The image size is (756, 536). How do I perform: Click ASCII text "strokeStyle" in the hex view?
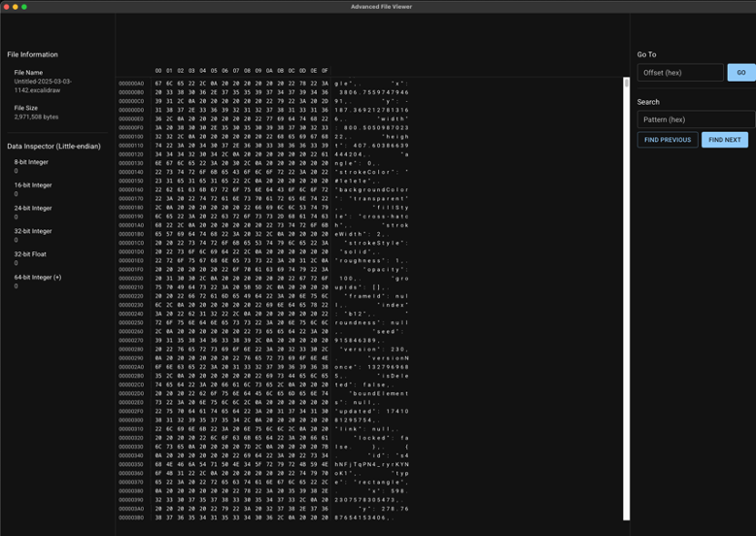pos(371,243)
